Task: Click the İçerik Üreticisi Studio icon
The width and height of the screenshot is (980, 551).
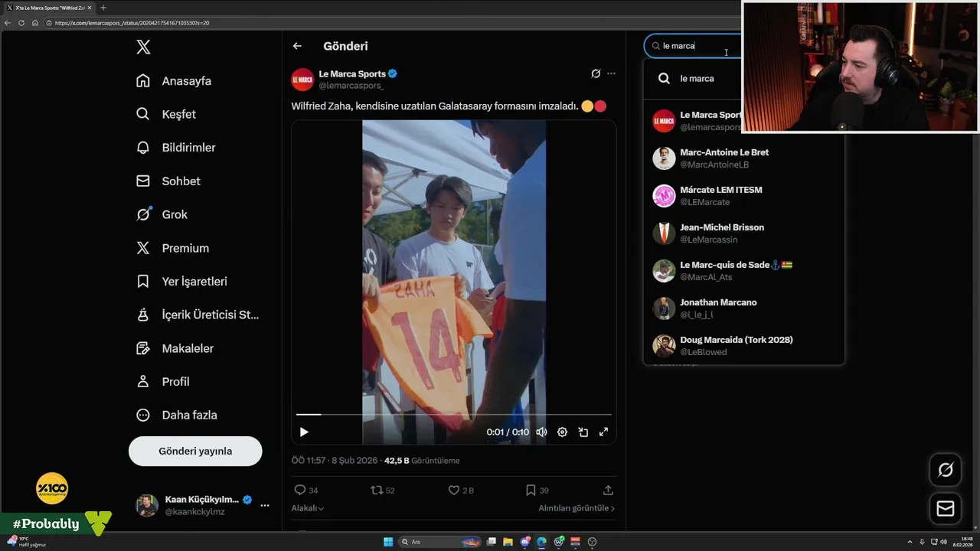Action: 142,315
